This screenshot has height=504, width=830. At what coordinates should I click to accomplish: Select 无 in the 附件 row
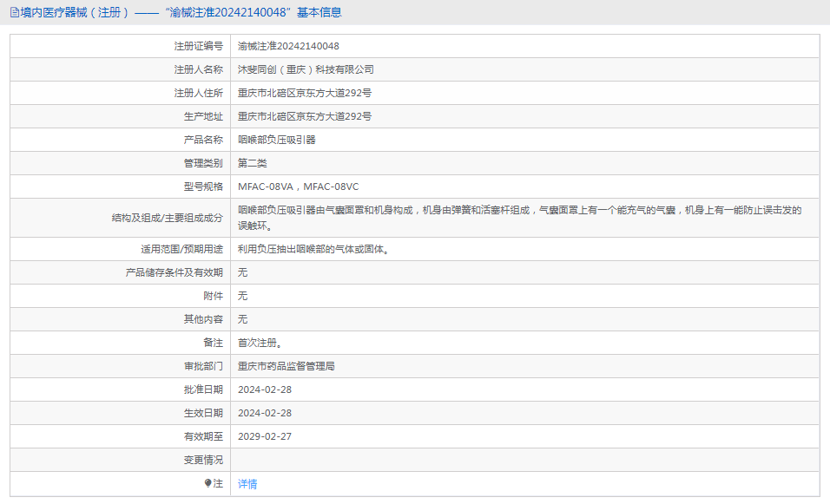242,296
